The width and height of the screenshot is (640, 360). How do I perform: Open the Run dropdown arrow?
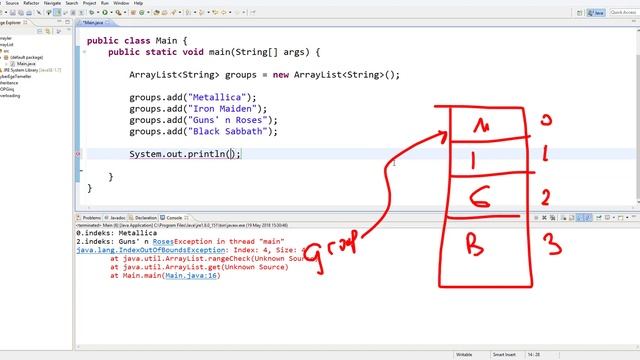tap(111, 13)
